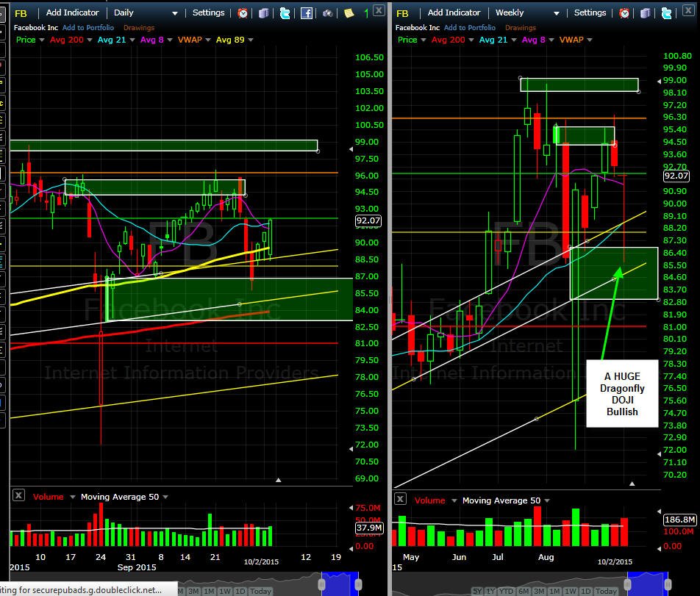Select the YTD range button on Weekly chart
The height and width of the screenshot is (596, 700).
coord(506,591)
